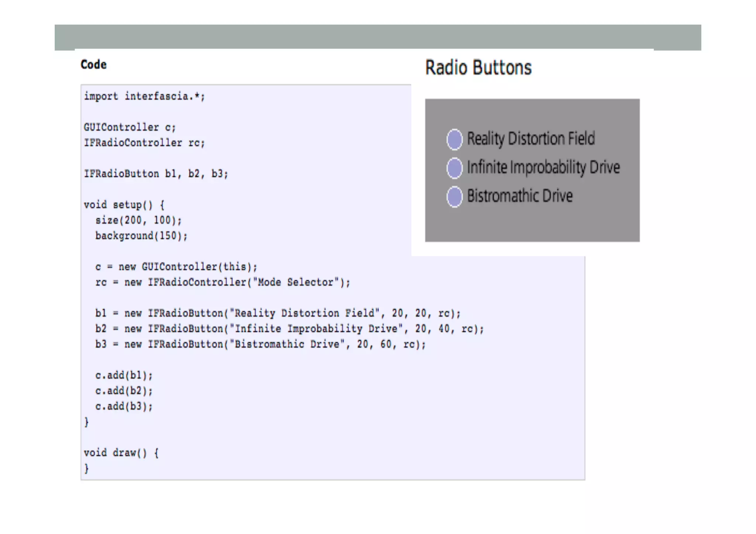The width and height of the screenshot is (756, 534).
Task: Click the gray header bar at top
Action: [377, 37]
